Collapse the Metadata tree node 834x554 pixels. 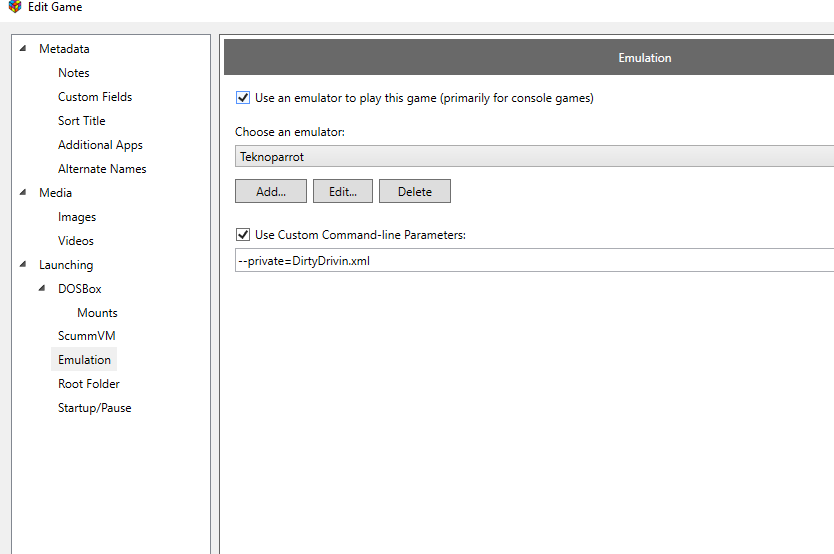pos(23,48)
